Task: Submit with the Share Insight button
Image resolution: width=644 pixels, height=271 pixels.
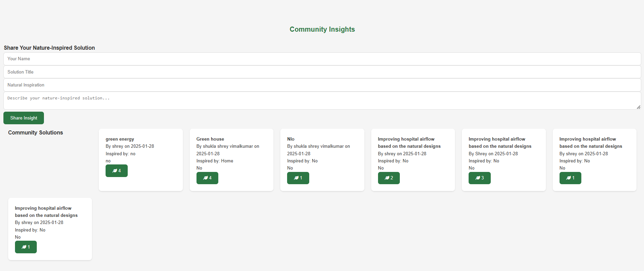Action: [23, 118]
